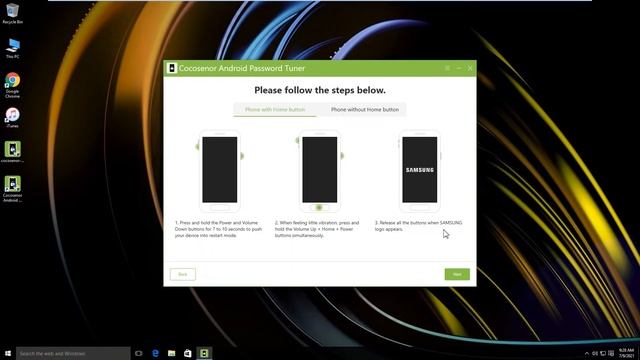Minimize the Cocosenor Android Password Tuner window
The image size is (640, 360).
click(x=459, y=68)
